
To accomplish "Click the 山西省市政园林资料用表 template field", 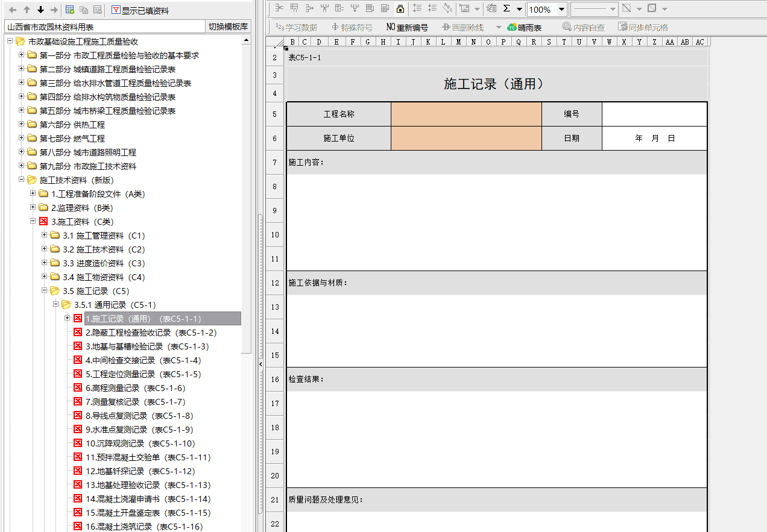I will [x=106, y=27].
